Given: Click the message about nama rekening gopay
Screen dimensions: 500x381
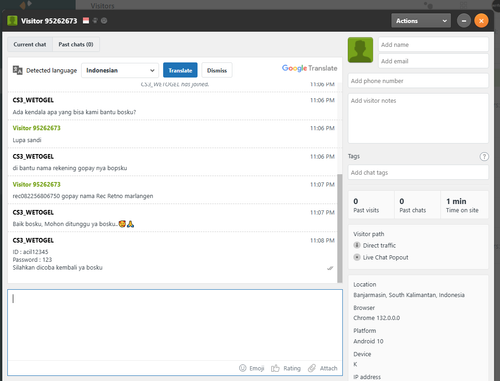Looking at the screenshot, I should 70,168.
